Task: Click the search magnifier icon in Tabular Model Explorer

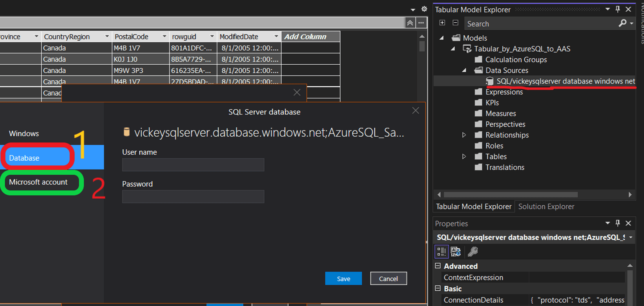Action: click(x=622, y=24)
